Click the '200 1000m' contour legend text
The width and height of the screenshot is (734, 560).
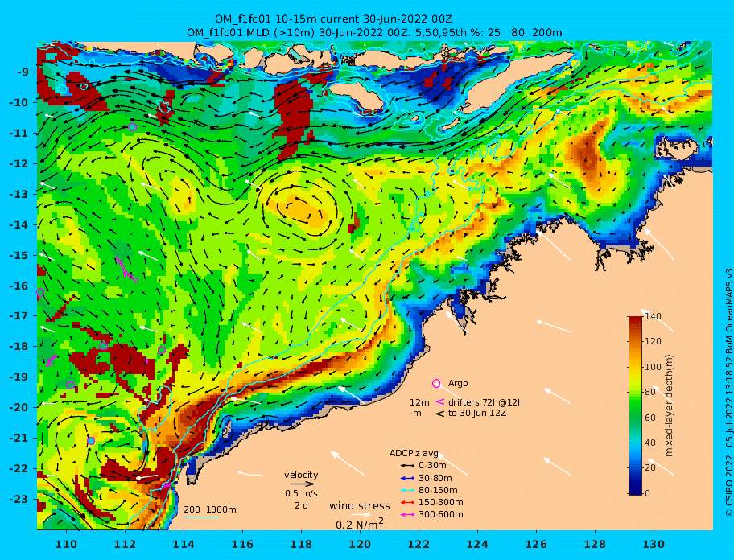(x=210, y=509)
